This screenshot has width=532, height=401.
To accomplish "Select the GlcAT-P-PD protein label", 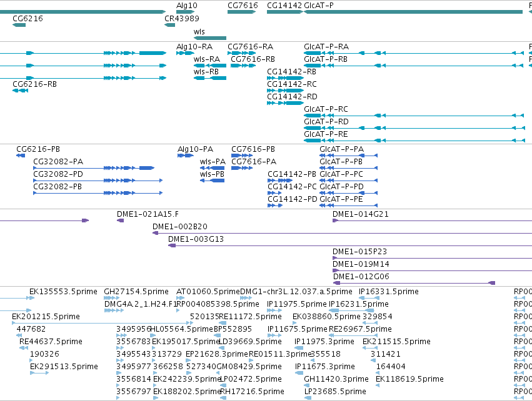I will point(342,186).
